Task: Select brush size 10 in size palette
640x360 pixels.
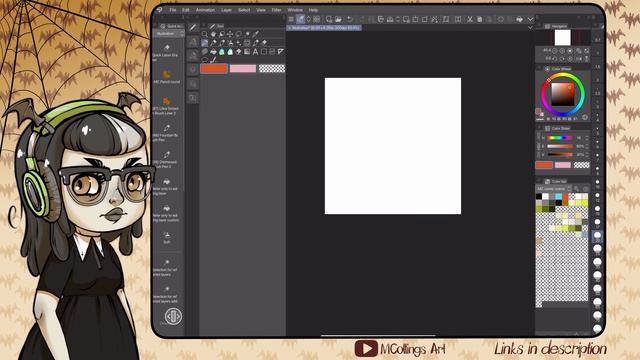Action: (x=598, y=185)
